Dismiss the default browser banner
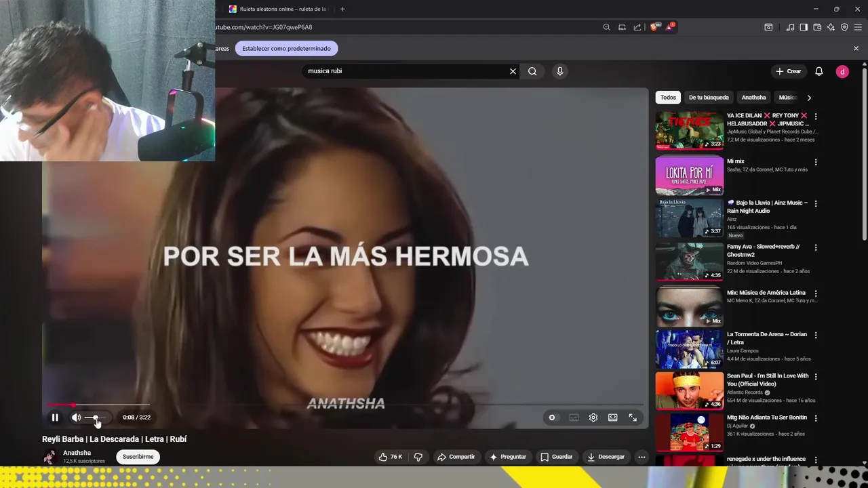Image resolution: width=868 pixels, height=488 pixels. pyautogui.click(x=856, y=49)
